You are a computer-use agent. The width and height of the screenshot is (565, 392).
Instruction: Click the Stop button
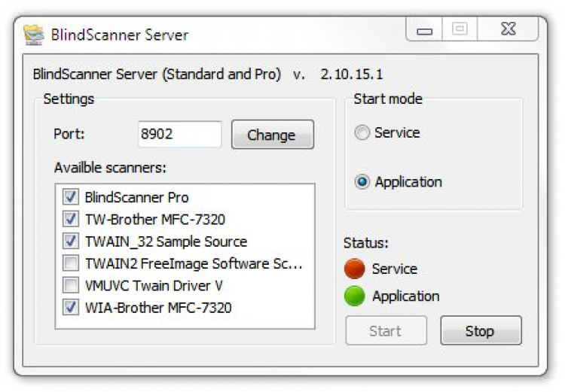coord(480,331)
